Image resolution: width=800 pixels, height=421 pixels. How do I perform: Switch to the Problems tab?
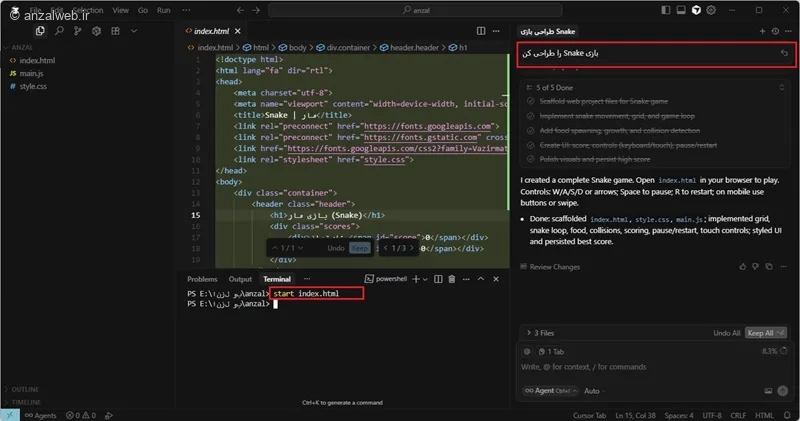[202, 279]
